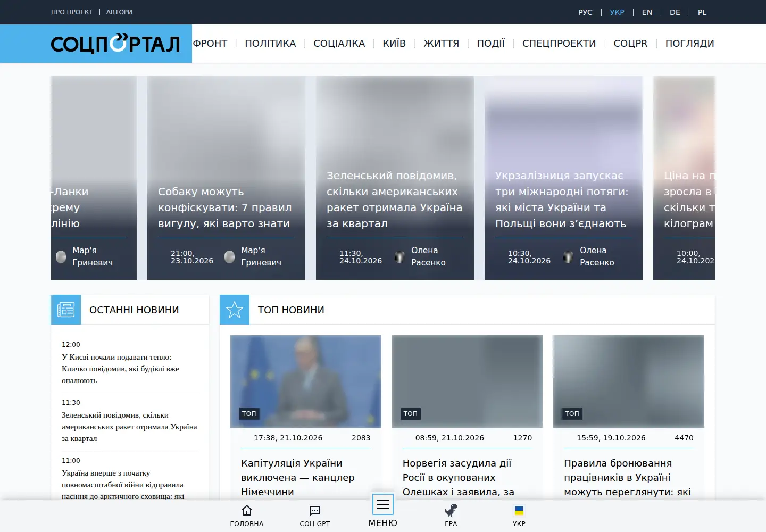
Task: Open thumbnail of Капітуляція України article
Action: point(306,381)
